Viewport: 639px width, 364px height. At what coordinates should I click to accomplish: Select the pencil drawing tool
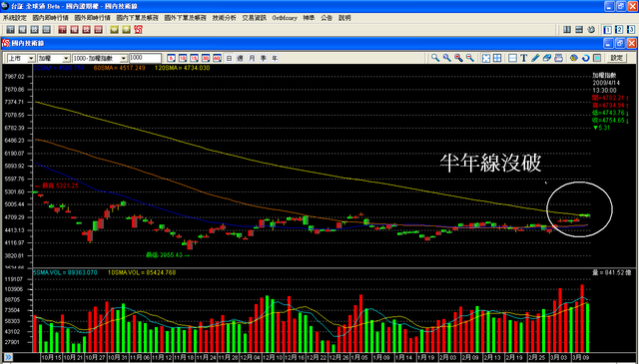535,58
